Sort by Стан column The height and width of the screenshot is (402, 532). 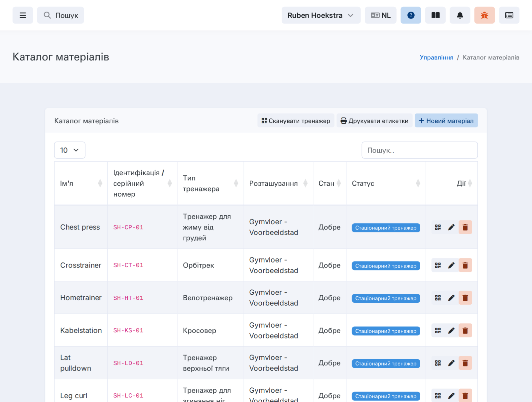point(330,183)
